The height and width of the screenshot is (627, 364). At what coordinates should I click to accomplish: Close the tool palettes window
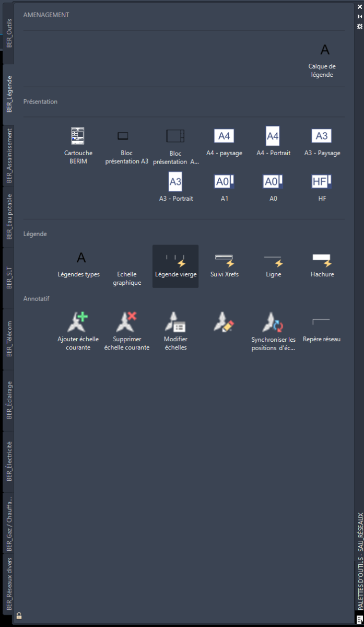[x=359, y=7]
